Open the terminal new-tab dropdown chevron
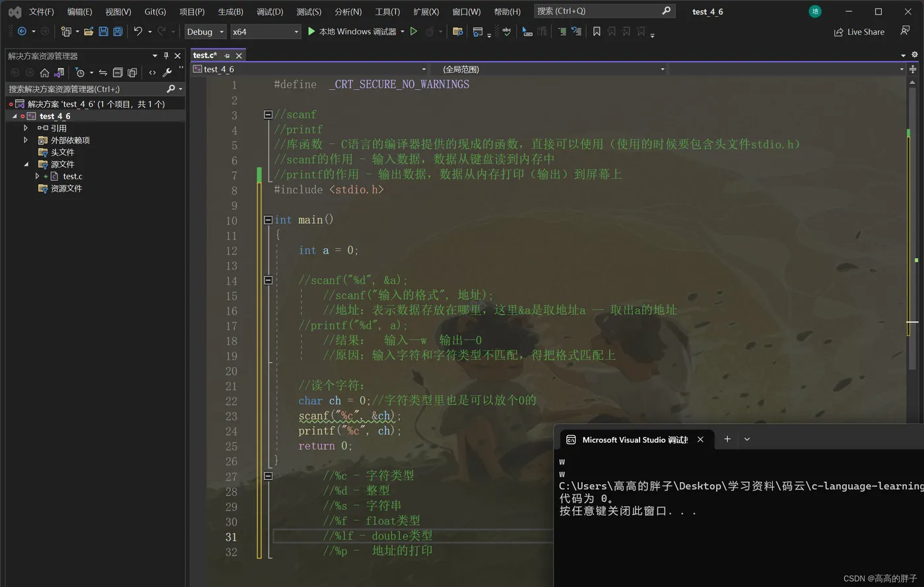This screenshot has height=587, width=924. 747,439
